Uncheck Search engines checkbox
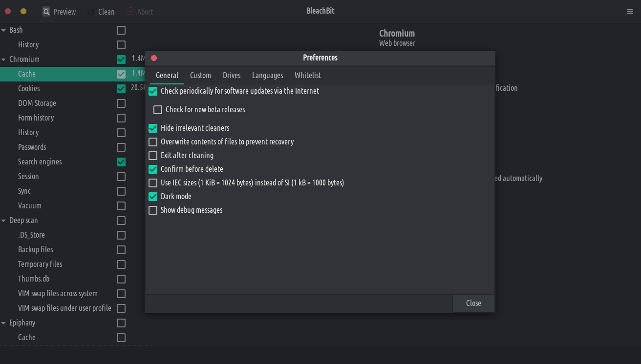Image resolution: width=641 pixels, height=364 pixels. [x=121, y=162]
